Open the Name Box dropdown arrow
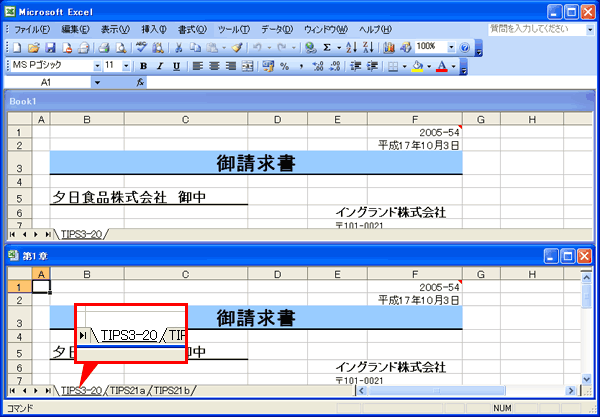Image resolution: width=600 pixels, height=417 pixels. (x=98, y=82)
